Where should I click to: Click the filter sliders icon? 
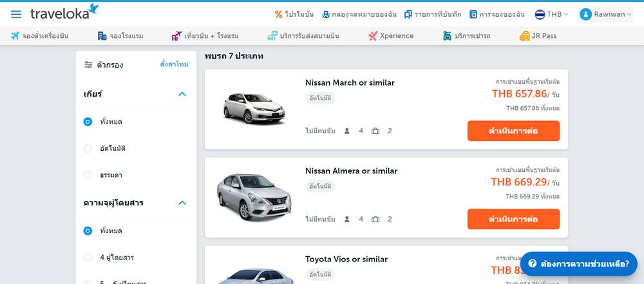[88, 65]
